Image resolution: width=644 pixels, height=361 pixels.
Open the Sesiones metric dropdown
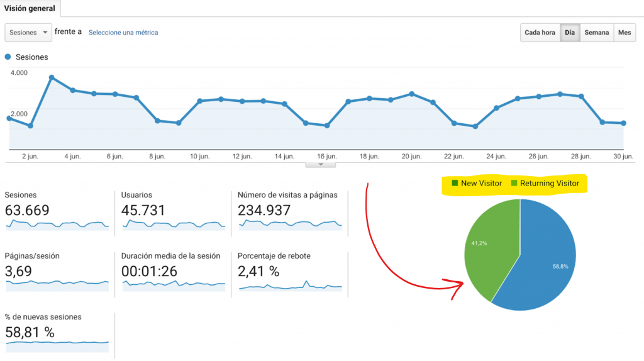pos(28,33)
